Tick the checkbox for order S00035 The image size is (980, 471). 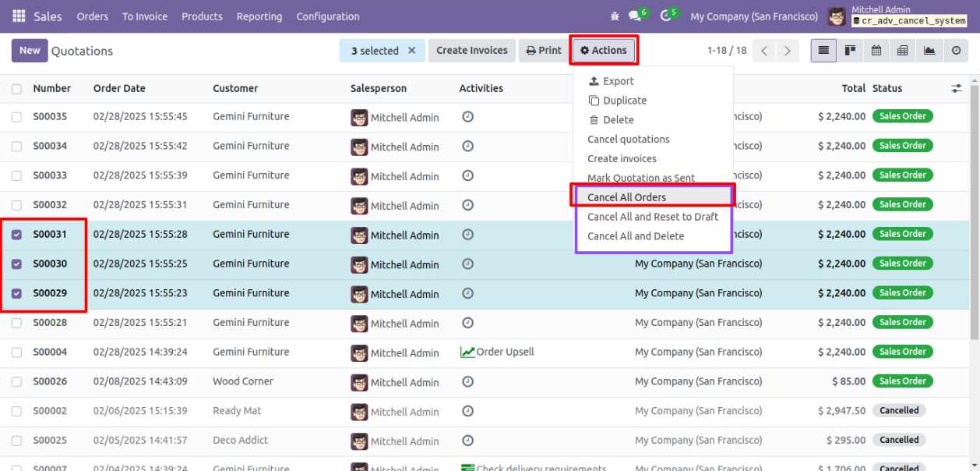[17, 117]
